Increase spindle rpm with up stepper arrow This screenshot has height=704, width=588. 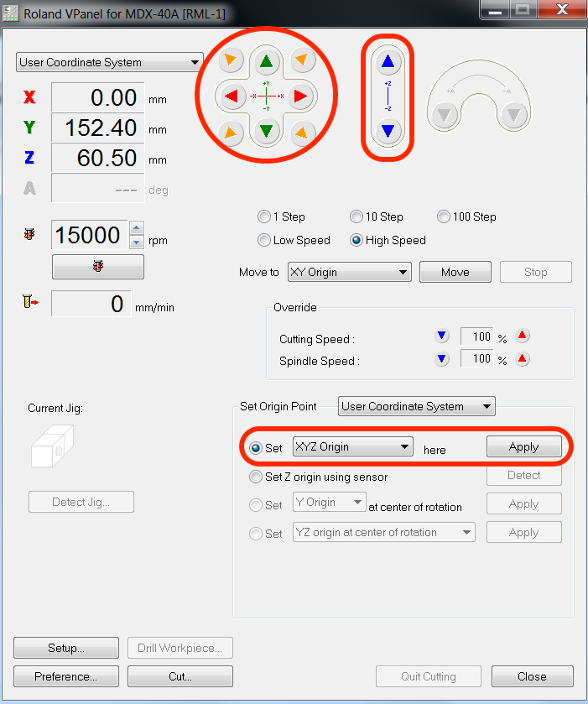[137, 227]
